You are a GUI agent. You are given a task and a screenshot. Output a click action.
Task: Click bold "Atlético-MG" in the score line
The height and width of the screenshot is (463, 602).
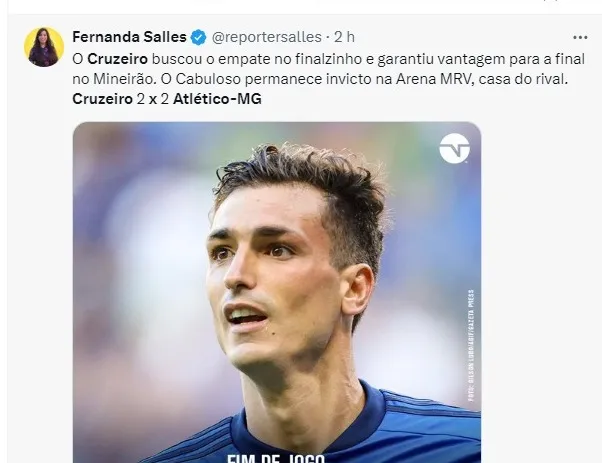pos(220,99)
